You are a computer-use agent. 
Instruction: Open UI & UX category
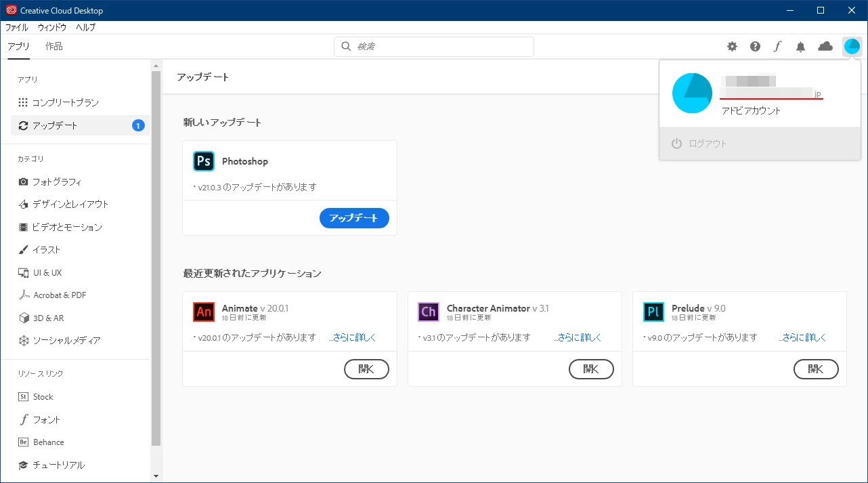(40, 272)
